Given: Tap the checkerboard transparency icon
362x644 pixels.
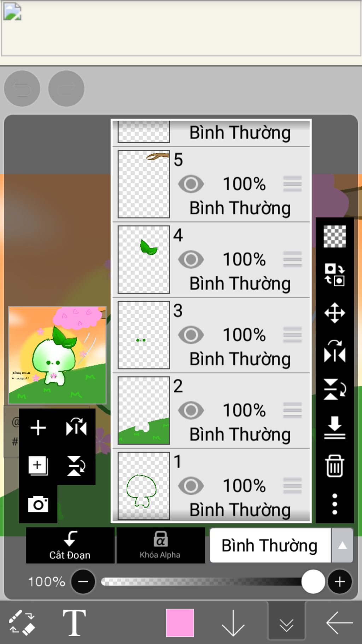Looking at the screenshot, I should click(334, 236).
